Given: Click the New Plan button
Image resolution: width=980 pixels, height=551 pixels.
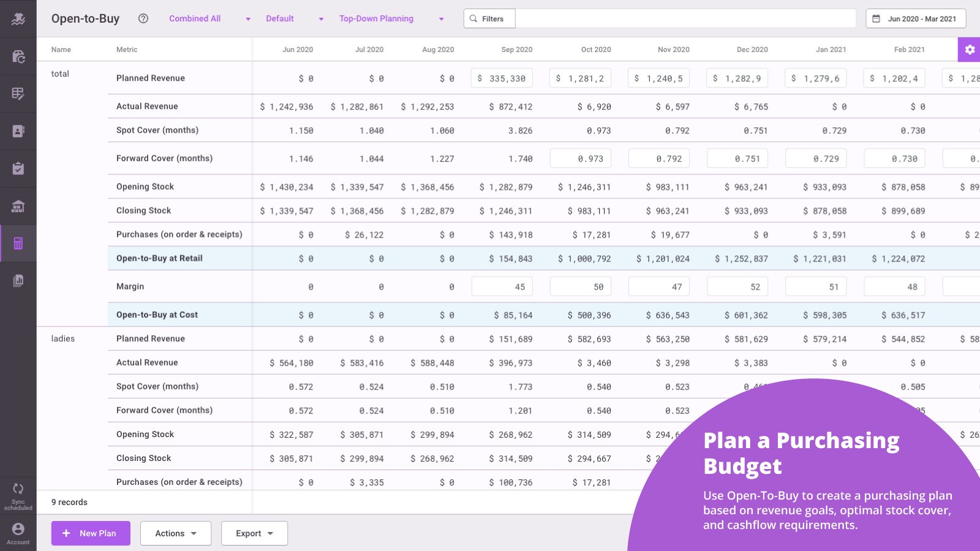Looking at the screenshot, I should click(x=91, y=533).
